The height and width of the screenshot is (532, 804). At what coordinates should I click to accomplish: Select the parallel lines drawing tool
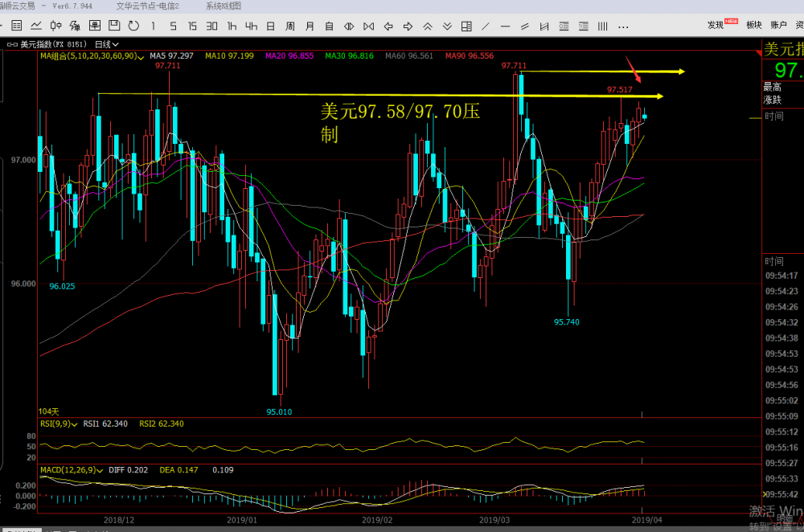click(x=524, y=27)
